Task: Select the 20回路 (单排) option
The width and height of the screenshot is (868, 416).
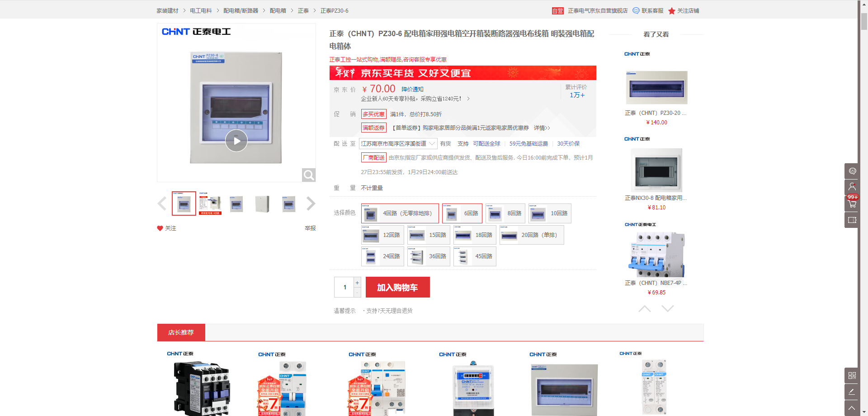Action: click(532, 235)
